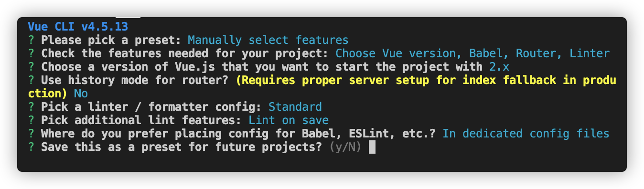
Task: Click the blinking cursor block after (y/N)
Action: coord(372,147)
